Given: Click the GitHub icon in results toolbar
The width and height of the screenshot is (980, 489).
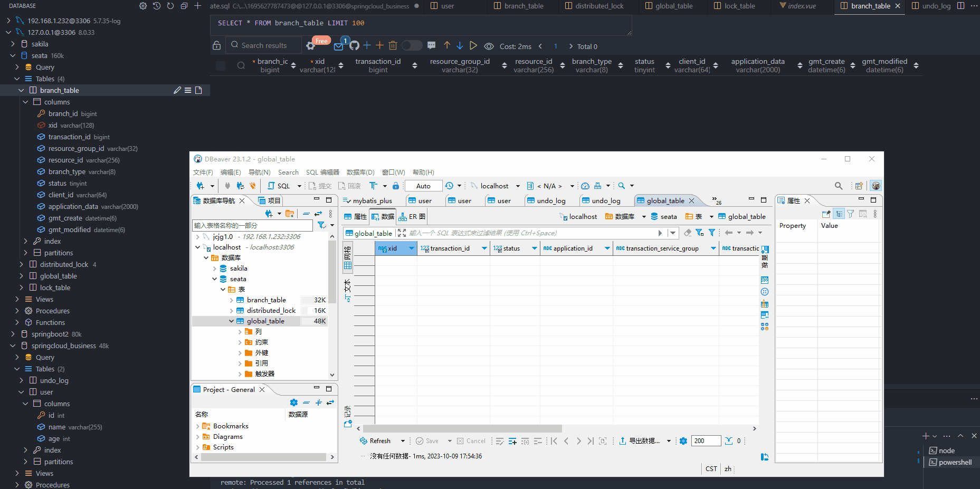Looking at the screenshot, I should pyautogui.click(x=354, y=45).
